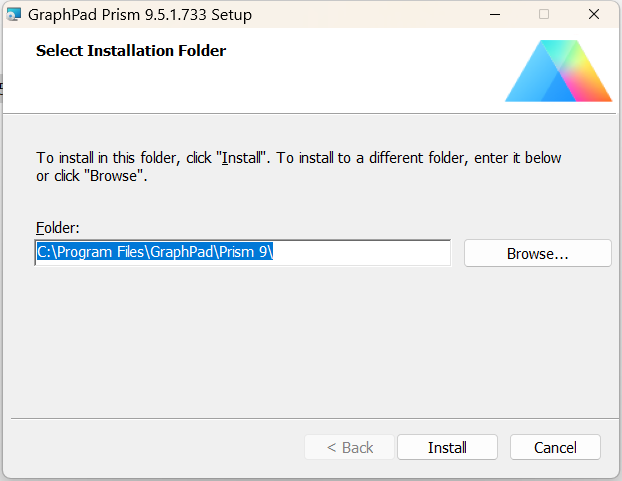Click the highlighted installation path text
The width and height of the screenshot is (622, 481).
[154, 253]
